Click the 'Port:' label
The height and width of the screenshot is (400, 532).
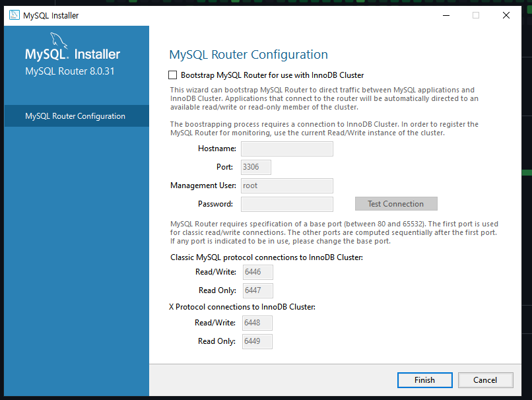(224, 167)
